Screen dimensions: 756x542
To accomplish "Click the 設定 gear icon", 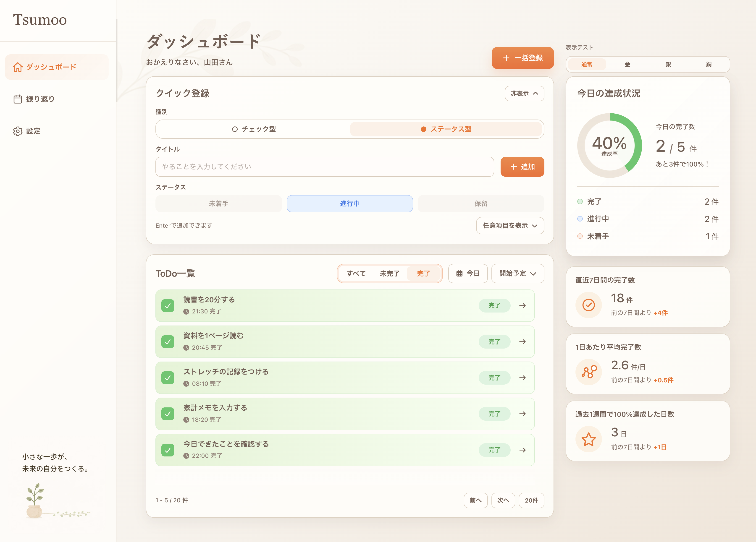I will [x=18, y=131].
